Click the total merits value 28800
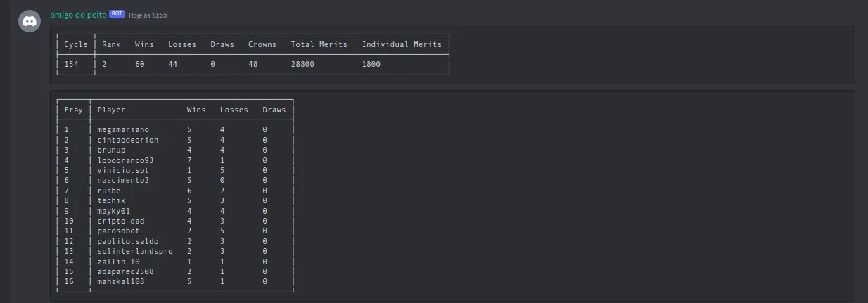The image size is (868, 303). pos(302,64)
